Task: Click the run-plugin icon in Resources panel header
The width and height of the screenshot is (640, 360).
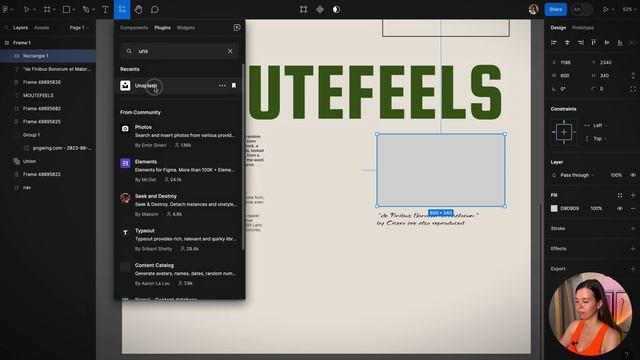Action: (237, 27)
